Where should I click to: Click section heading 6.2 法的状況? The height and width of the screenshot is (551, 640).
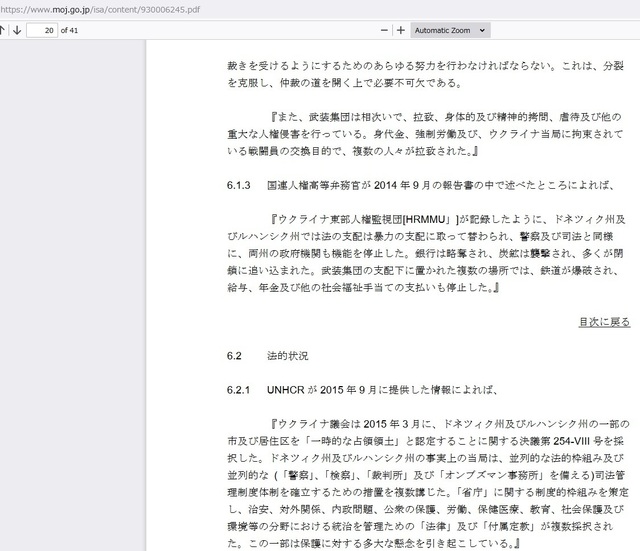click(x=267, y=356)
